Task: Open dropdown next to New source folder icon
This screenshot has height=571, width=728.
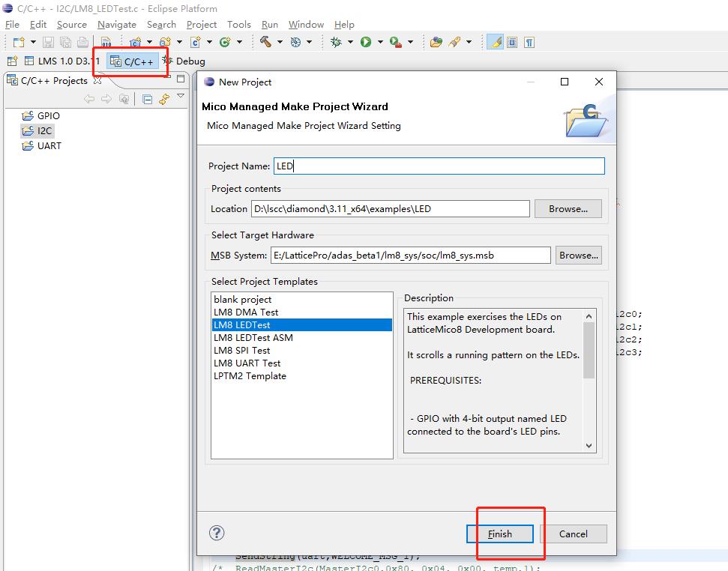Action: click(179, 42)
